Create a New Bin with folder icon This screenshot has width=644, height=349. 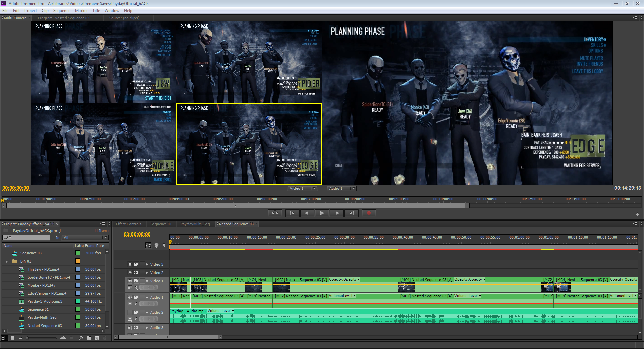[x=89, y=338]
